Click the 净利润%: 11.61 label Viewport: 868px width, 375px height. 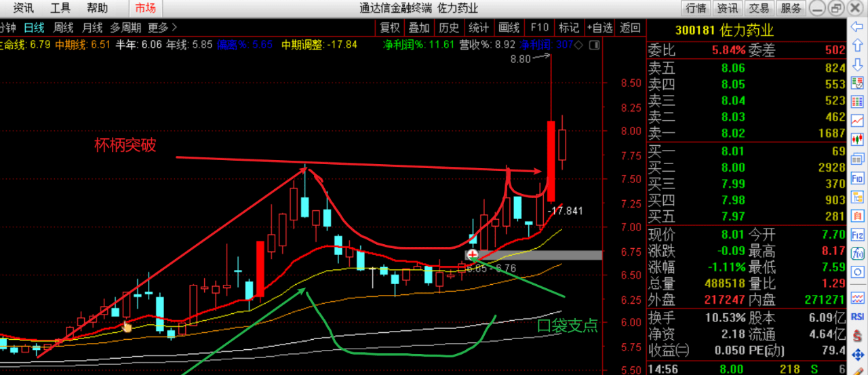coord(418,45)
